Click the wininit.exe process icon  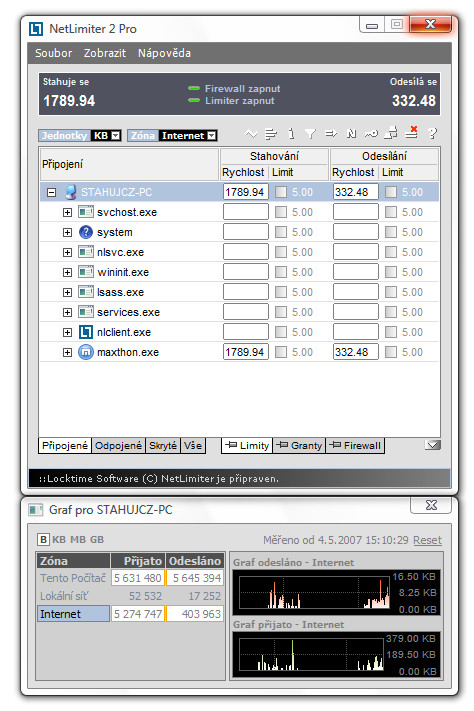[86, 272]
